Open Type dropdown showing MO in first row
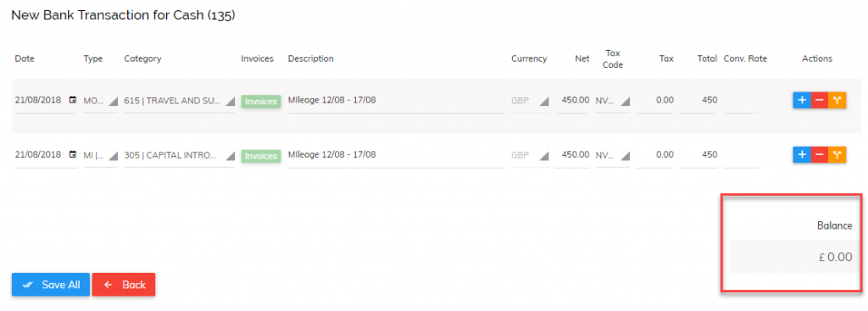 pyautogui.click(x=101, y=101)
